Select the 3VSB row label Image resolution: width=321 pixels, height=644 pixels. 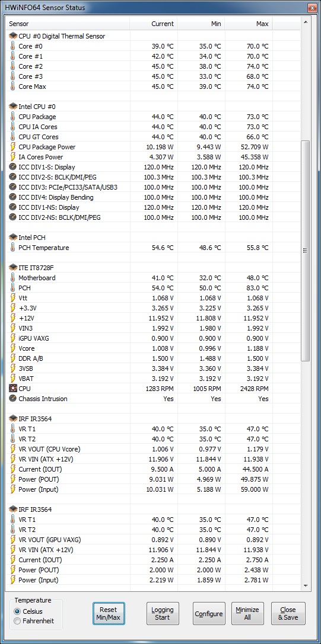pyautogui.click(x=26, y=369)
